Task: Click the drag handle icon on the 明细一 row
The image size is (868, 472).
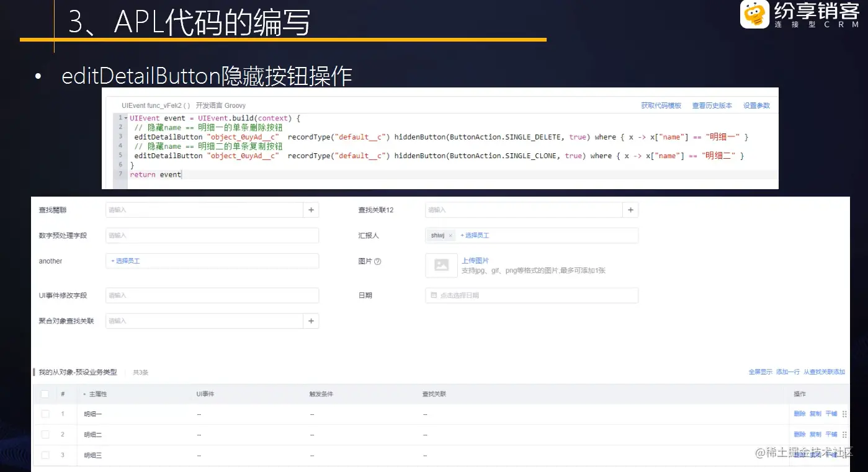Action: [x=844, y=414]
